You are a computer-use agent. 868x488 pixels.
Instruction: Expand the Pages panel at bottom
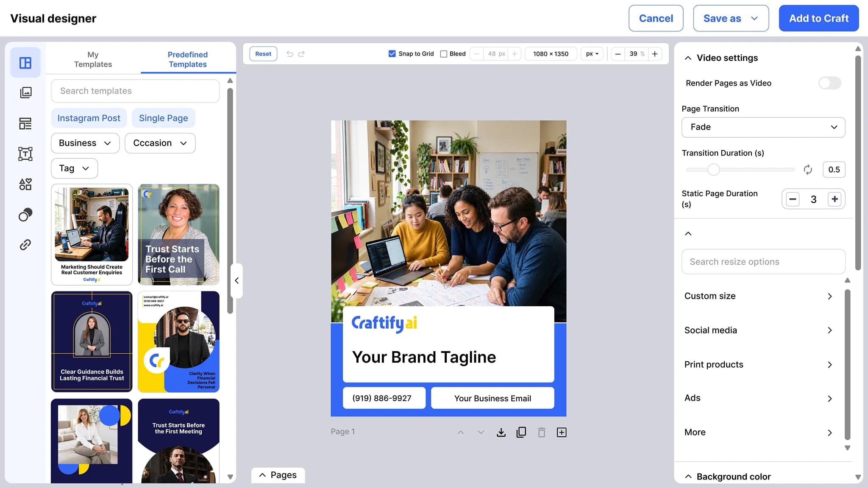tap(278, 475)
